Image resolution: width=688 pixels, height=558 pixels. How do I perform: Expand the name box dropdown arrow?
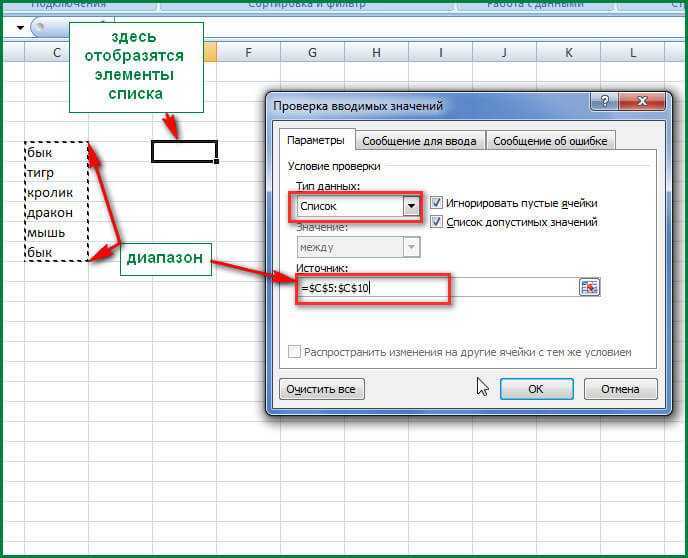pyautogui.click(x=20, y=28)
